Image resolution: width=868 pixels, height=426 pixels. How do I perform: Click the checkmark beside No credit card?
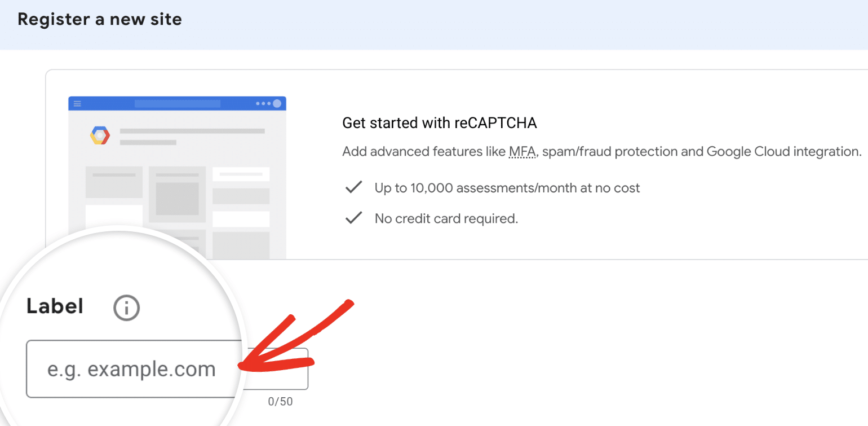353,218
